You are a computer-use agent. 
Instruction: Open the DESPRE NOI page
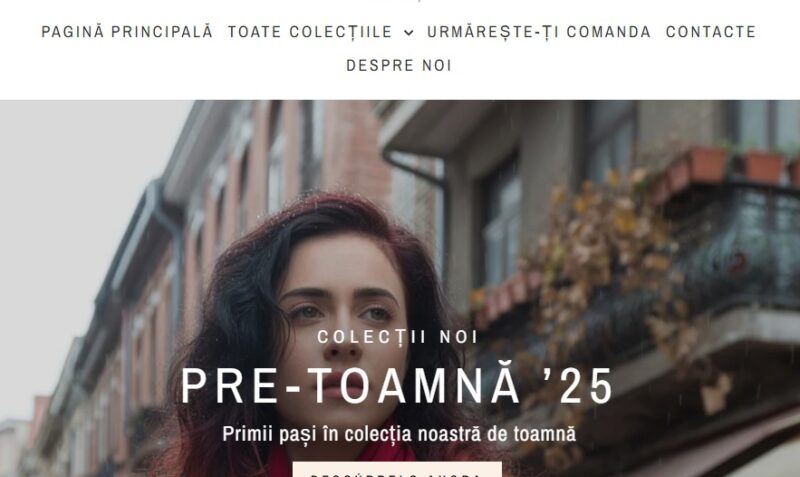pos(399,65)
